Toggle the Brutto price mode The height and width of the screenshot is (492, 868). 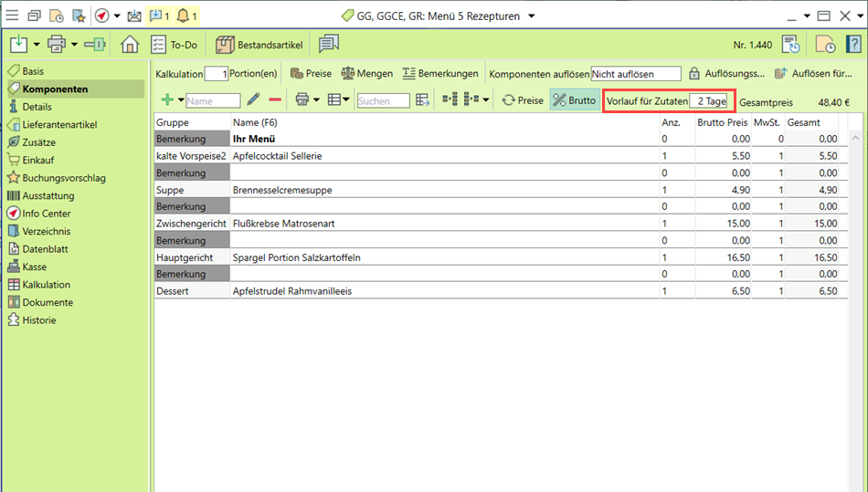[x=574, y=100]
